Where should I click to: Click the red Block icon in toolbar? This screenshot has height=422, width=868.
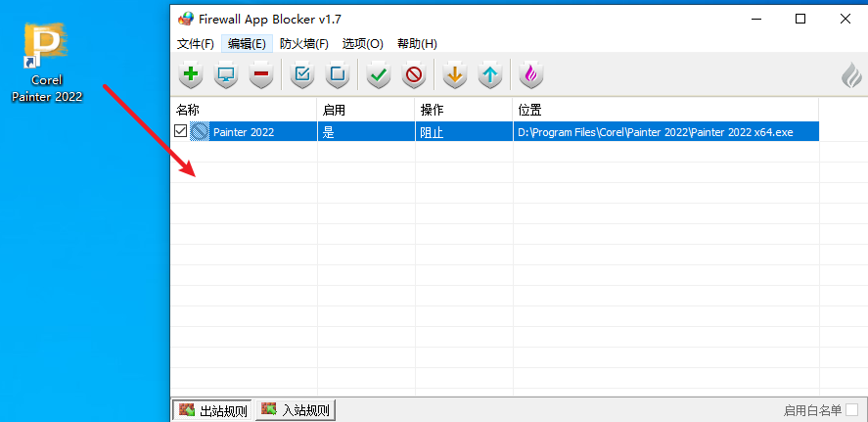tap(414, 74)
